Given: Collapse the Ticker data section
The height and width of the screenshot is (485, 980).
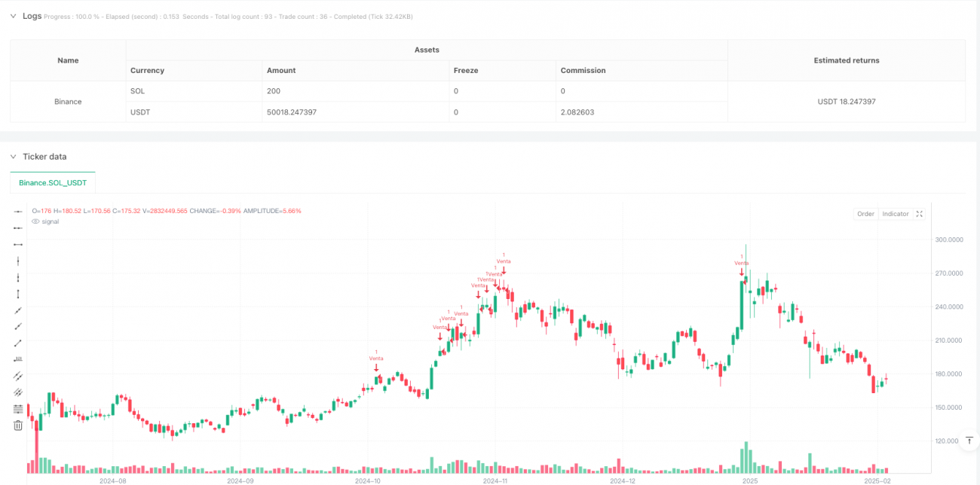Looking at the screenshot, I should [13, 157].
